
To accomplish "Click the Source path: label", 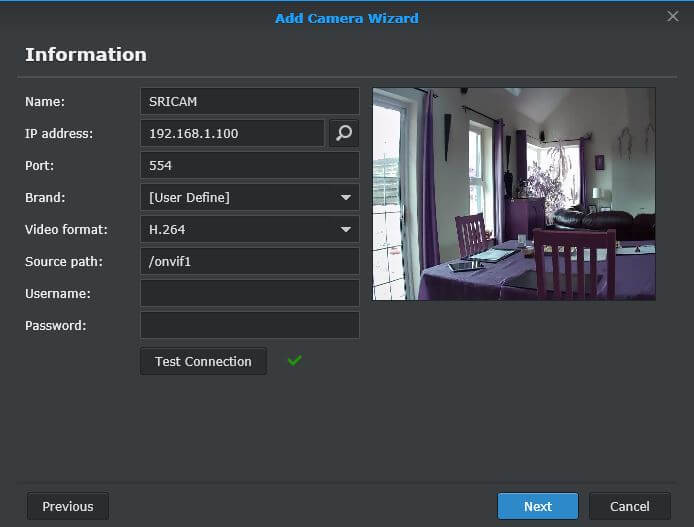I will tap(64, 262).
